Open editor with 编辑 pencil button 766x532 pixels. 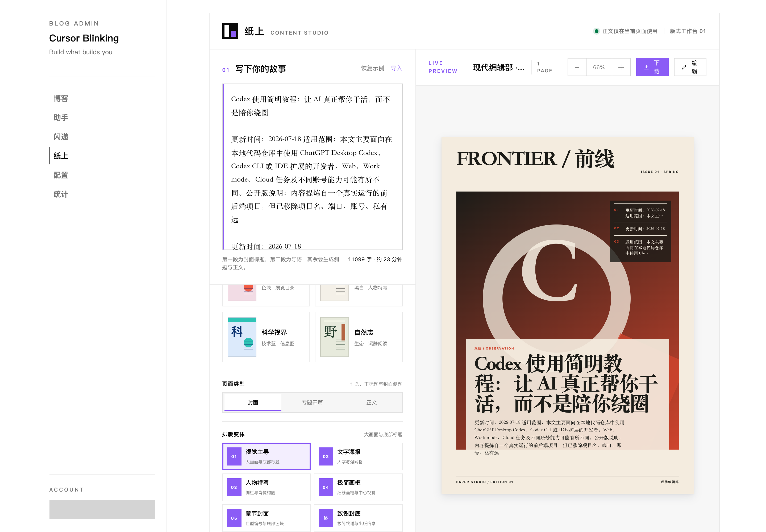tap(690, 67)
